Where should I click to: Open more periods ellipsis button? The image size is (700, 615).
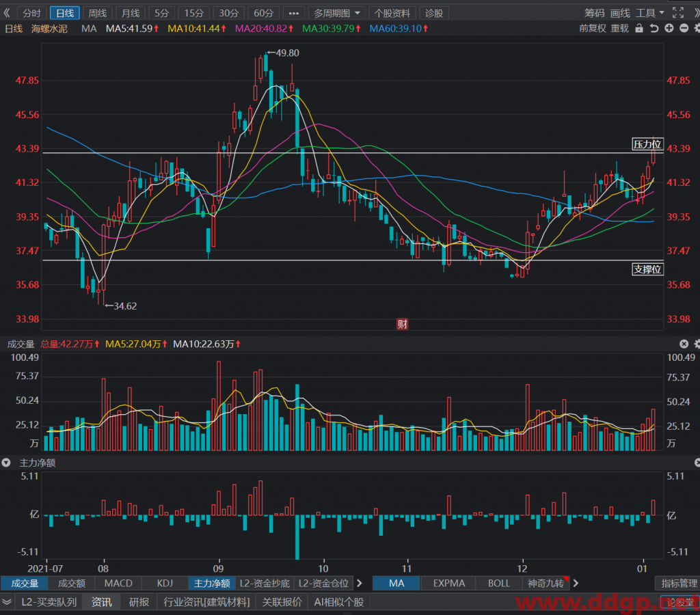pos(294,13)
